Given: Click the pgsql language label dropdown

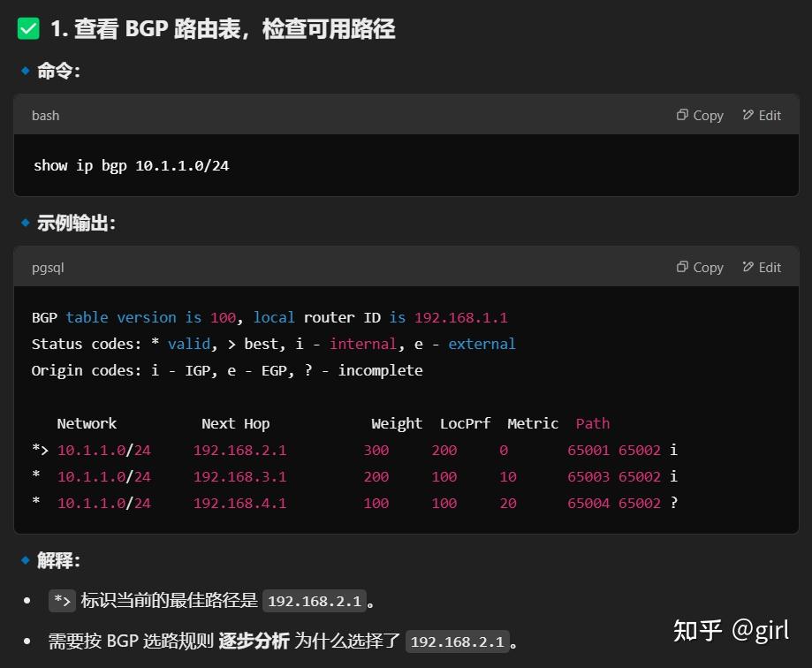Looking at the screenshot, I should pyautogui.click(x=48, y=267).
